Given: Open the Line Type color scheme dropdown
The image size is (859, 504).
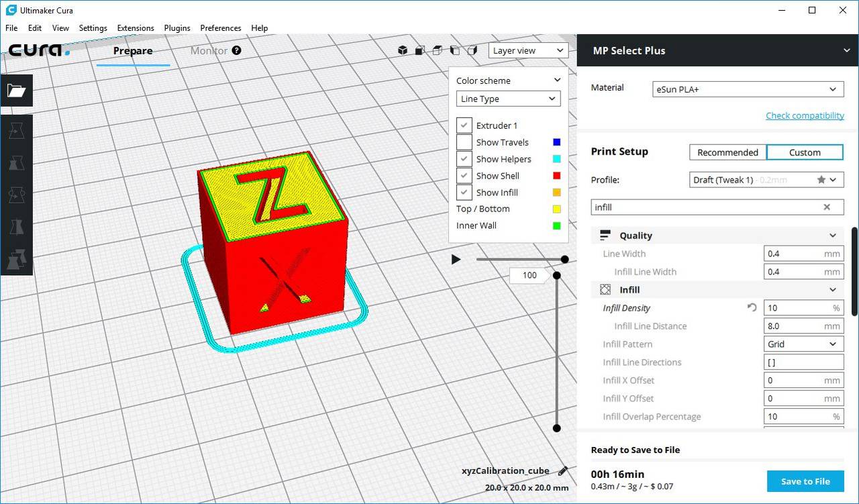Looking at the screenshot, I should pos(509,99).
